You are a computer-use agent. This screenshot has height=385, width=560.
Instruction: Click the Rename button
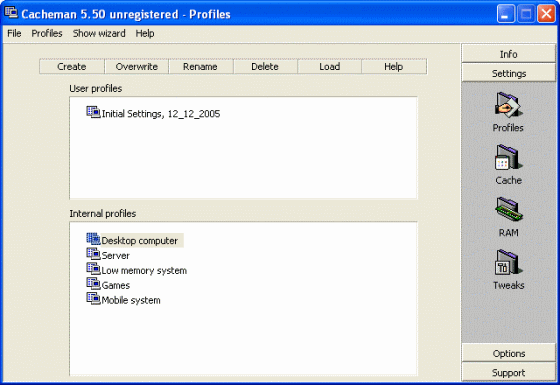(200, 67)
